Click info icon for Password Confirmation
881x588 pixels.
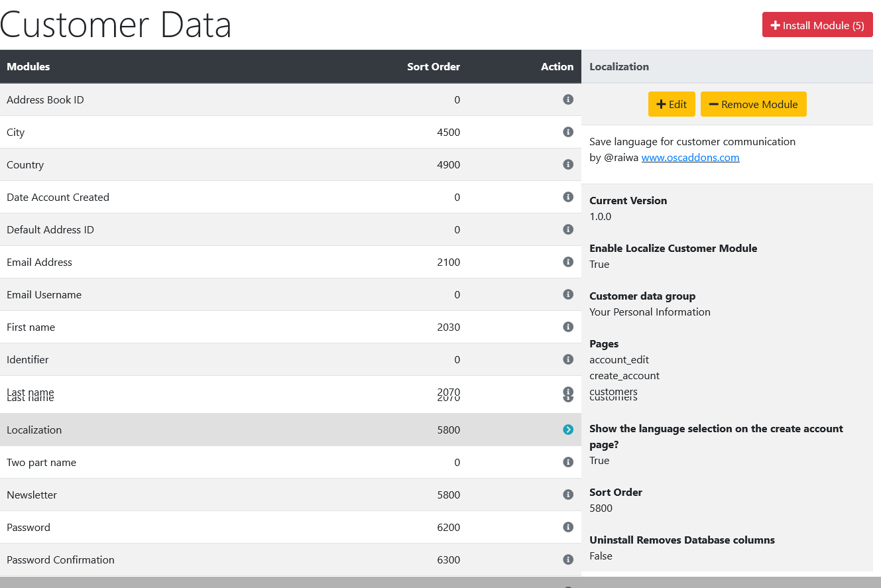coord(568,559)
